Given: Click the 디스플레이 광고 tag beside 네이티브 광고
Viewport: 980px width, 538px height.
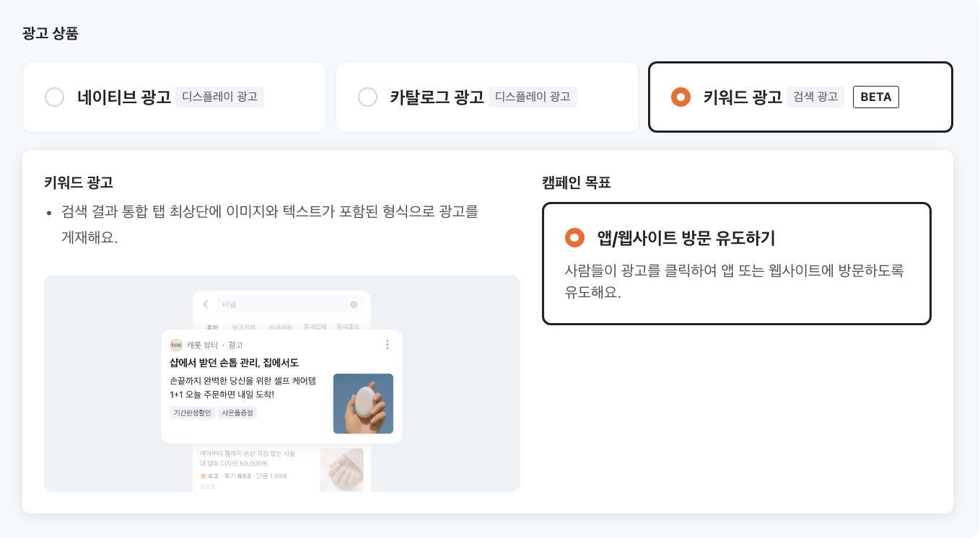Looking at the screenshot, I should (219, 97).
